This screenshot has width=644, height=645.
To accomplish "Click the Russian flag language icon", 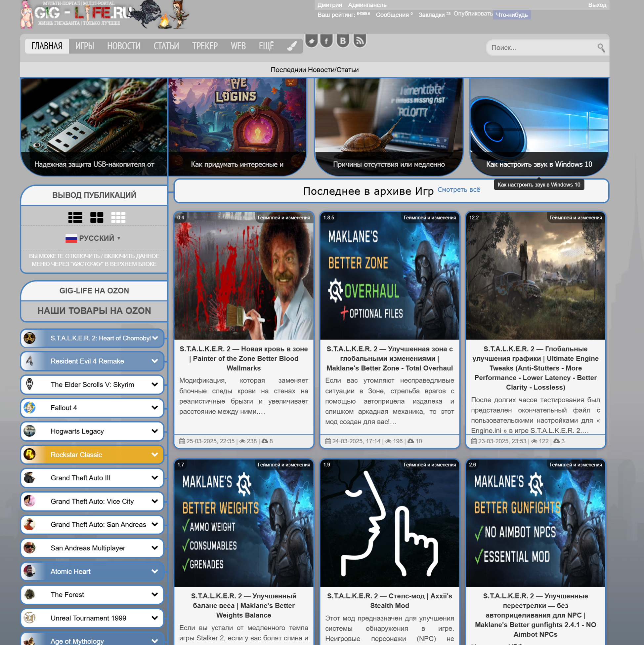I will click(71, 238).
